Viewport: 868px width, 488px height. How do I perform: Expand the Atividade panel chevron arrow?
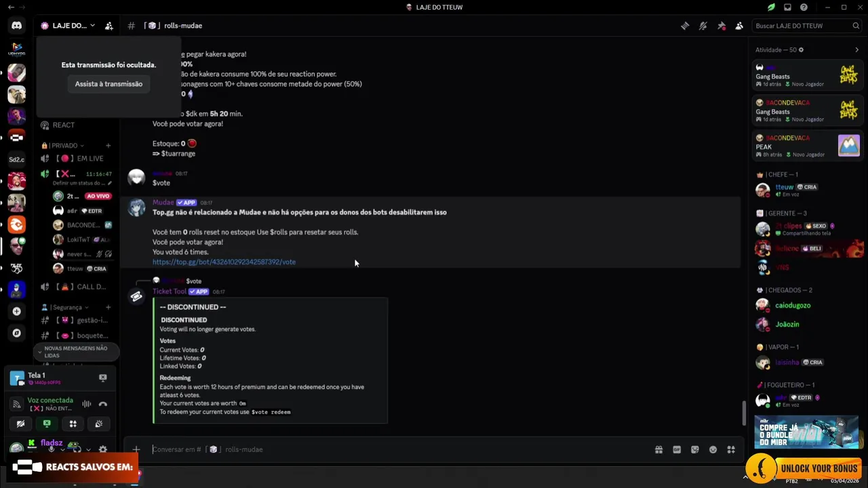pyautogui.click(x=856, y=49)
